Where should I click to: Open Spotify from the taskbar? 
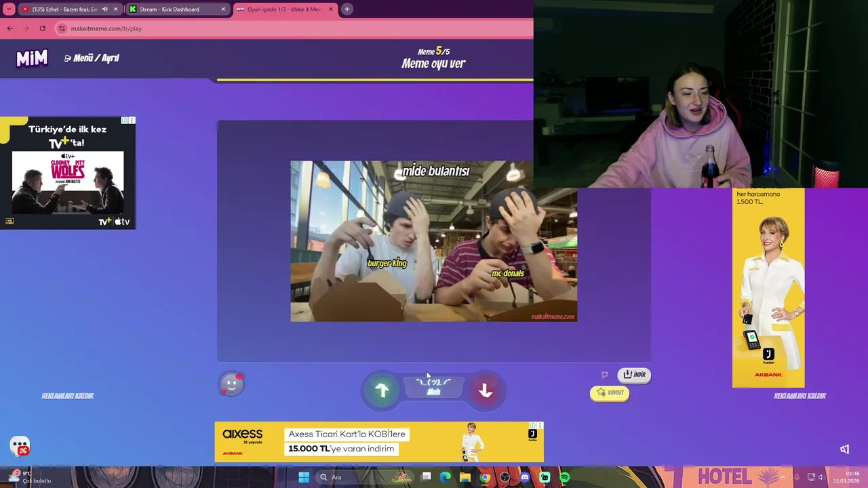point(564,477)
